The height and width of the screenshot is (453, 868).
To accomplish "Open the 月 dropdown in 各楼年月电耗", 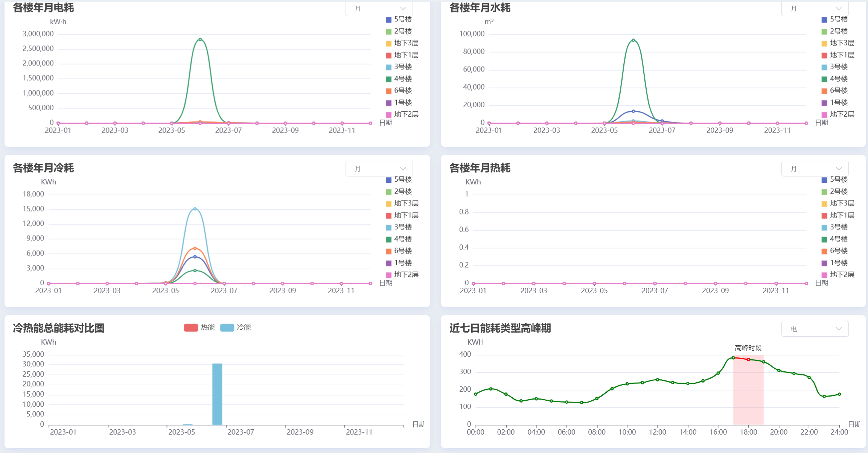I will click(379, 9).
